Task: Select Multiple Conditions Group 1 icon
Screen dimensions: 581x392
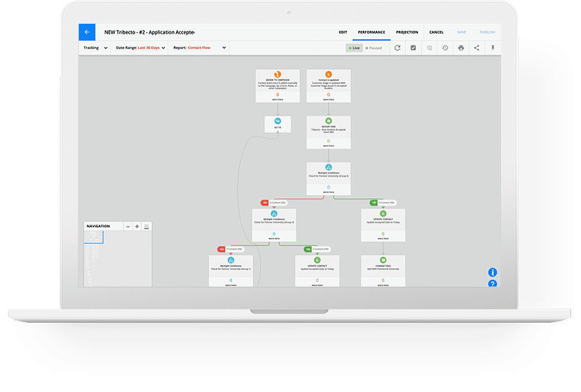Action: [231, 260]
